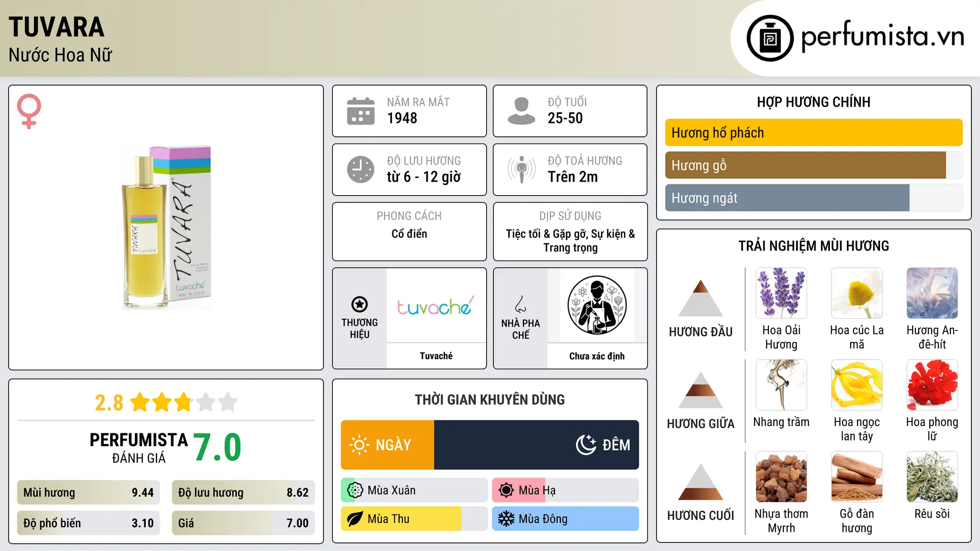Click the calendar icon beside launch year
The width and height of the screenshot is (980, 551).
[x=360, y=111]
